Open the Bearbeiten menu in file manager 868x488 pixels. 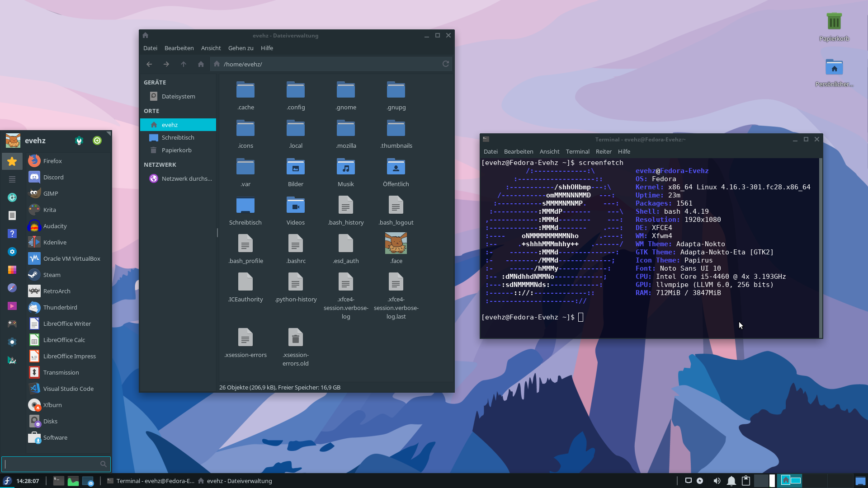click(x=179, y=48)
